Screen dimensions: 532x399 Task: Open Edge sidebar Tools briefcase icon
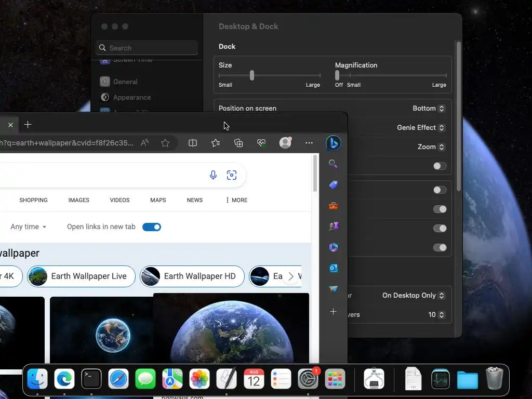point(333,206)
